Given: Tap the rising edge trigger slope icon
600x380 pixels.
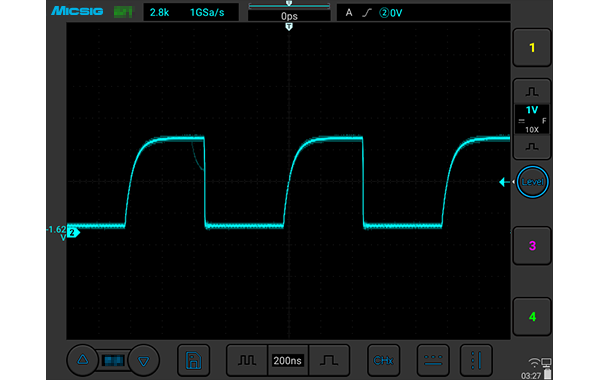Looking at the screenshot, I should tap(367, 13).
